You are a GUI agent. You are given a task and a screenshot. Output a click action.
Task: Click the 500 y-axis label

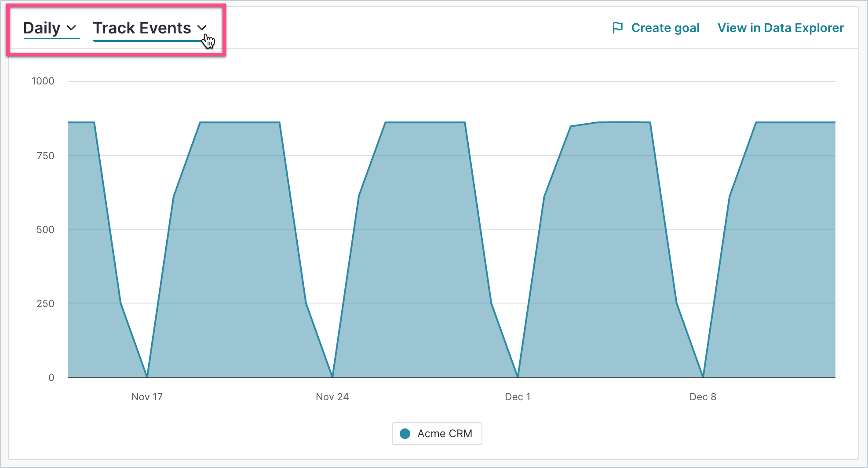[45, 230]
